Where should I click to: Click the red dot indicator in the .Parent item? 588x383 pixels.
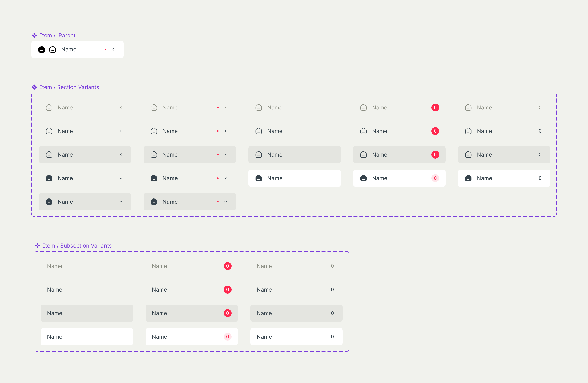(x=106, y=50)
